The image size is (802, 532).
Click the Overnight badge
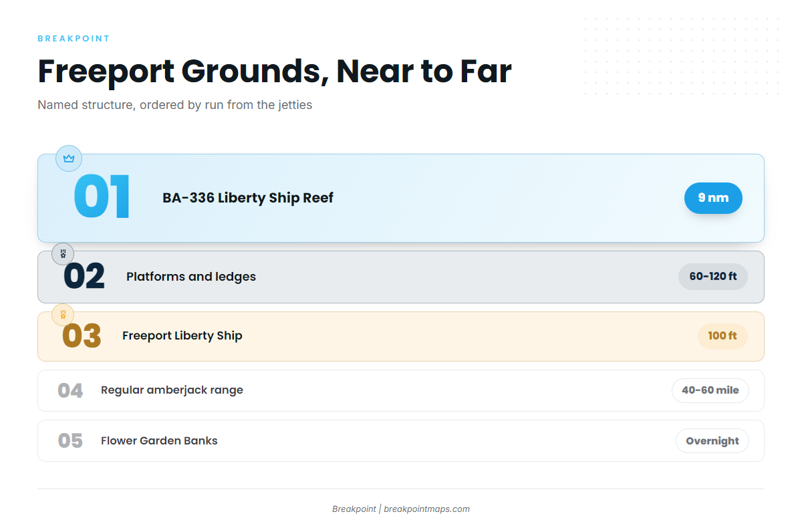click(712, 441)
